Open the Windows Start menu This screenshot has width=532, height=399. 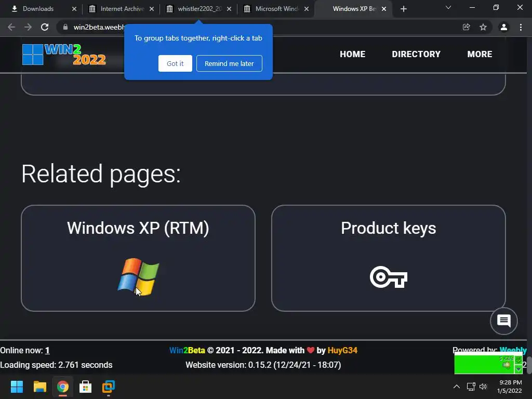coord(17,387)
